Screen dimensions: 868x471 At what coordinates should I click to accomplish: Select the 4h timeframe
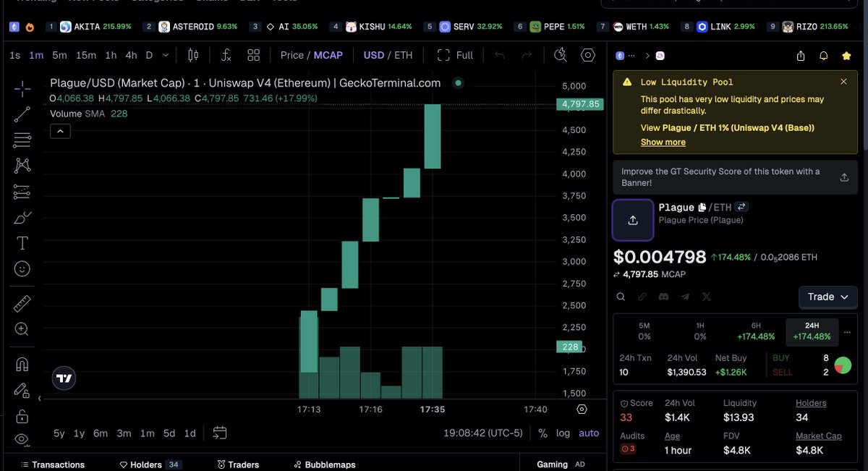pyautogui.click(x=131, y=55)
